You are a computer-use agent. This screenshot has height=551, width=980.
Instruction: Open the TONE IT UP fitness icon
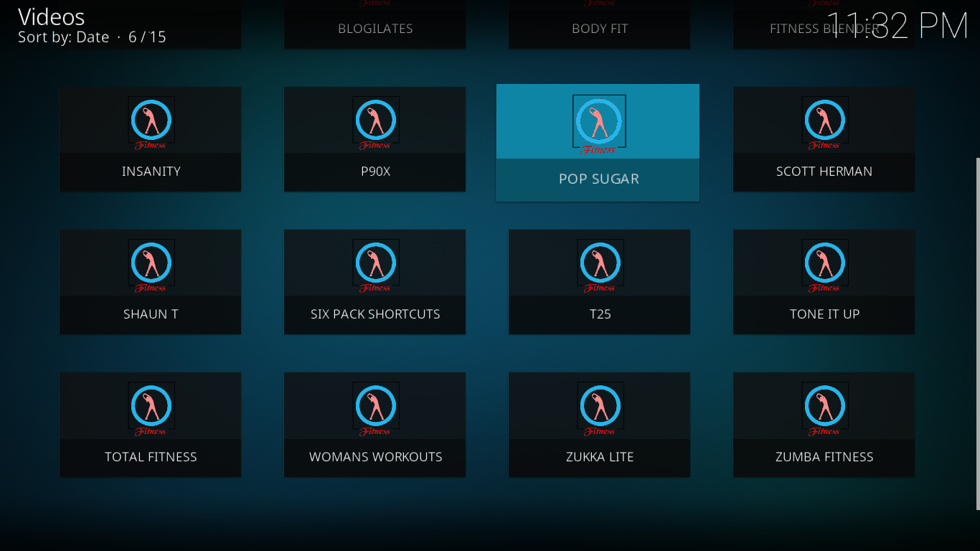click(x=824, y=266)
